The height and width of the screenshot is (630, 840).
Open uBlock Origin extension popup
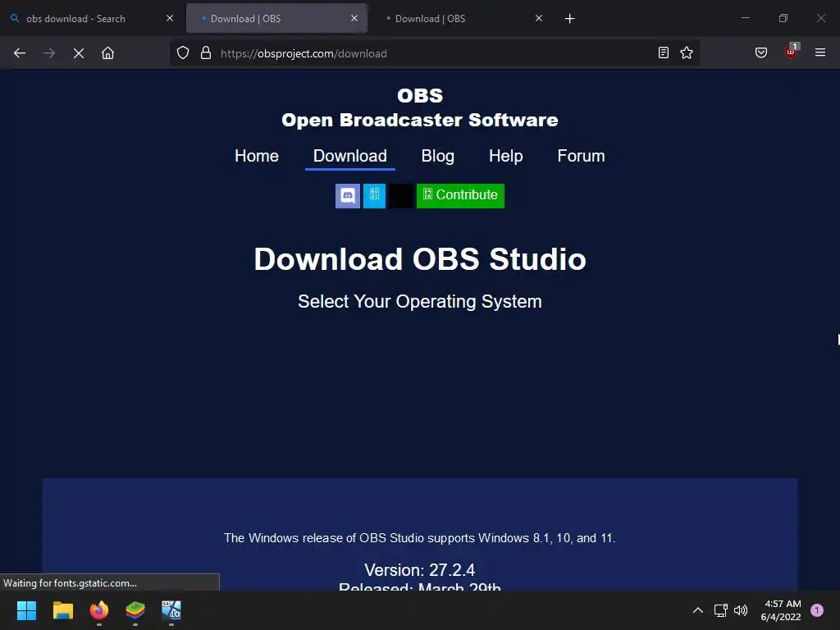pos(792,52)
